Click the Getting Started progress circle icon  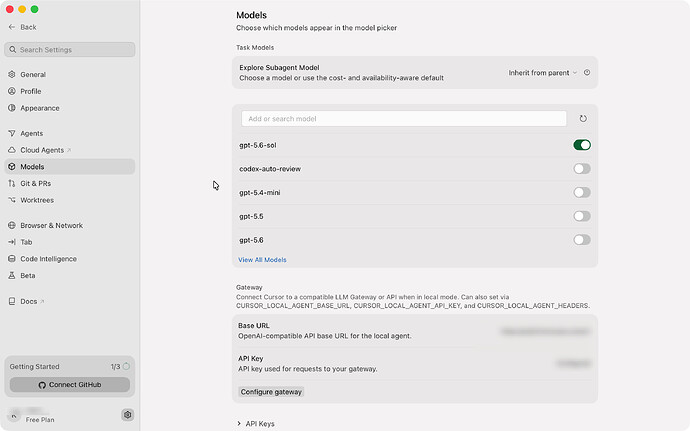click(x=126, y=366)
